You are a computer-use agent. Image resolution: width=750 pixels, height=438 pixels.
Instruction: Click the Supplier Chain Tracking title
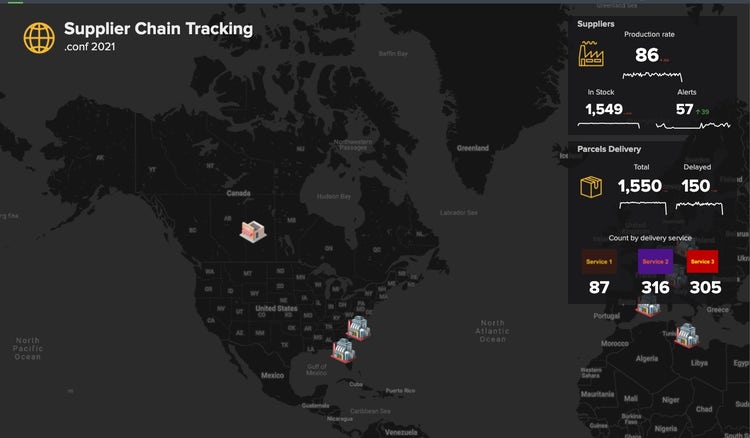[158, 29]
